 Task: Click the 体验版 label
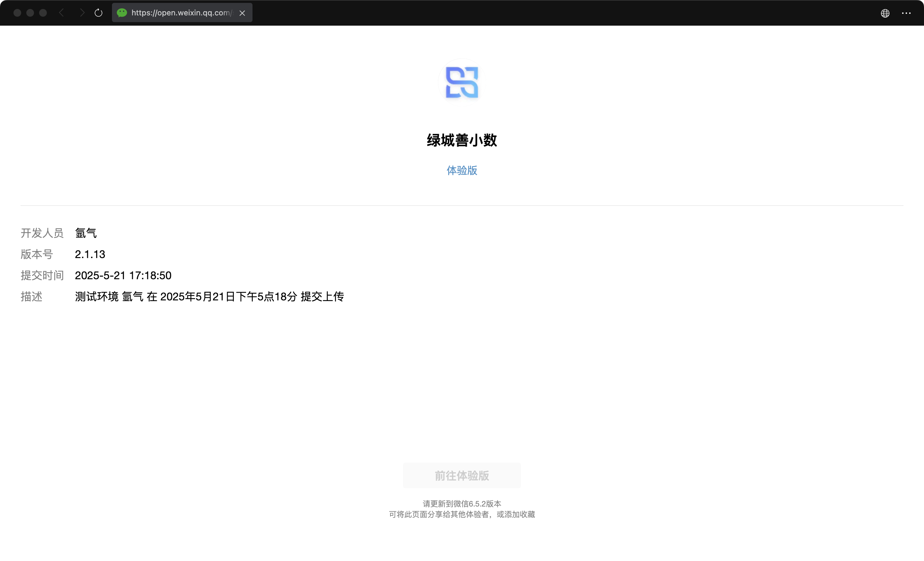pyautogui.click(x=462, y=170)
